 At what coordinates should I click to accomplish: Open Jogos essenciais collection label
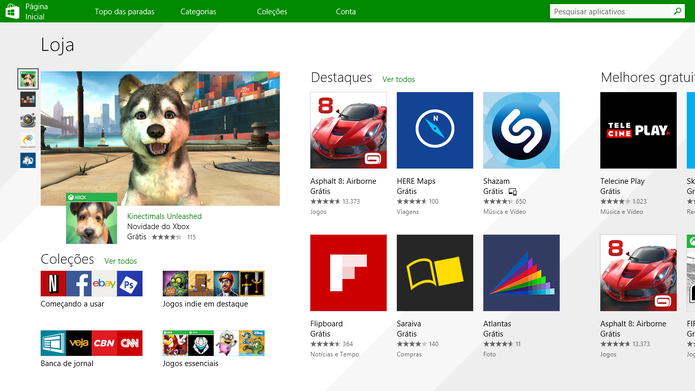(191, 364)
